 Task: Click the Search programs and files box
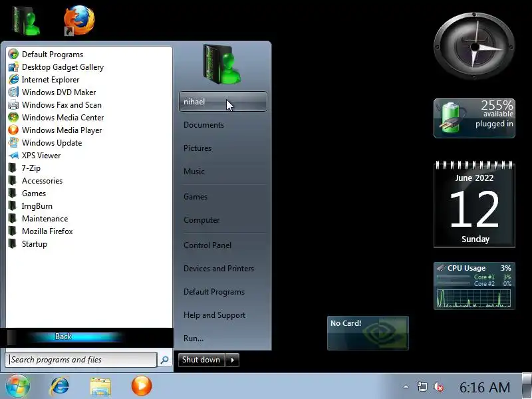pos(81,360)
